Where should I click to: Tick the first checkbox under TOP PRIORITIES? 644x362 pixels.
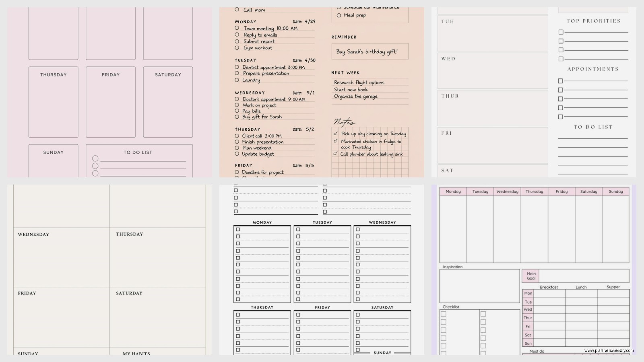click(x=560, y=31)
